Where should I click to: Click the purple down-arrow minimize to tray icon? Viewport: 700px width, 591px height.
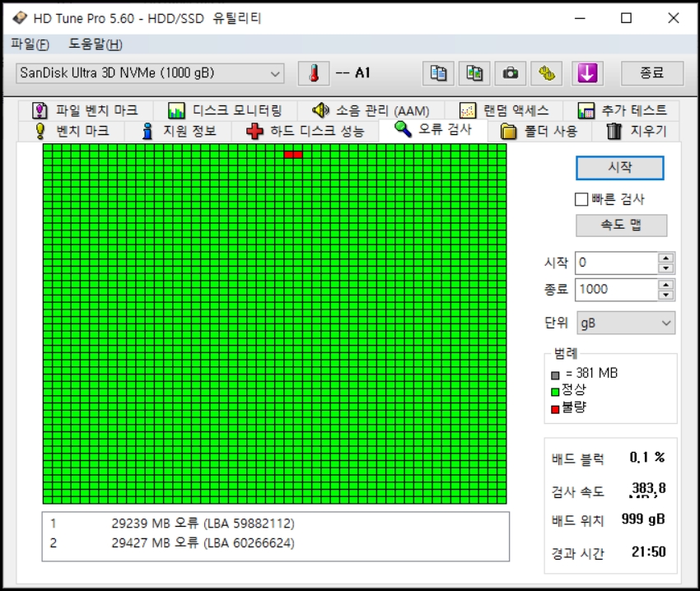(587, 73)
